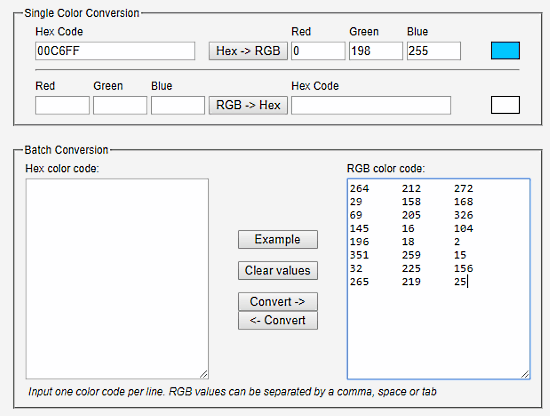
Task: Focus the empty Hex Code output field
Action: click(371, 105)
